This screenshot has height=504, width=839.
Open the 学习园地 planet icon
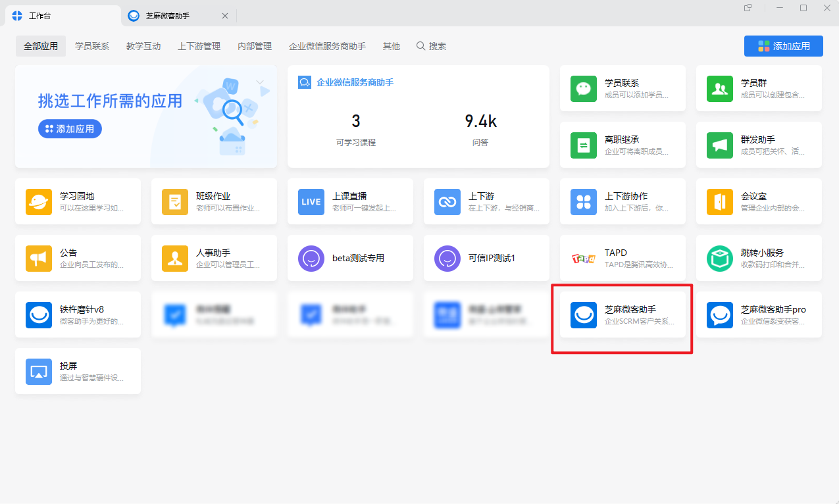coord(39,201)
